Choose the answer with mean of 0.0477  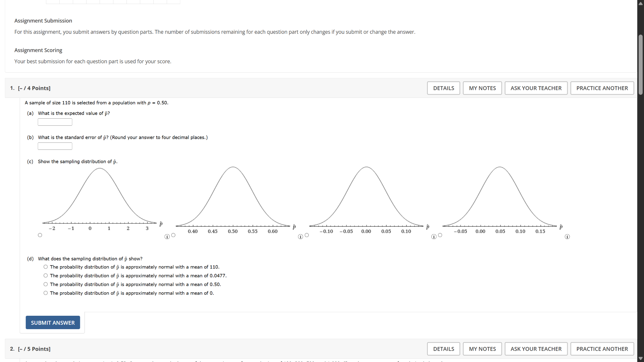click(45, 275)
